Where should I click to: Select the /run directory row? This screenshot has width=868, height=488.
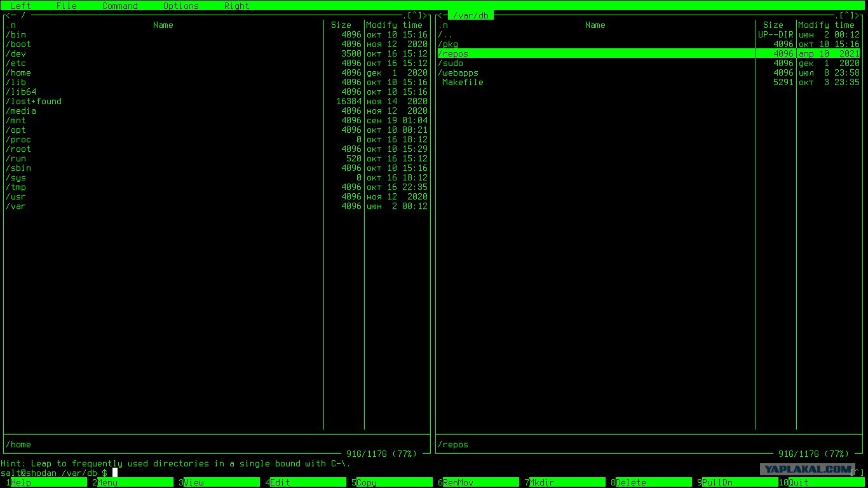[x=216, y=158]
